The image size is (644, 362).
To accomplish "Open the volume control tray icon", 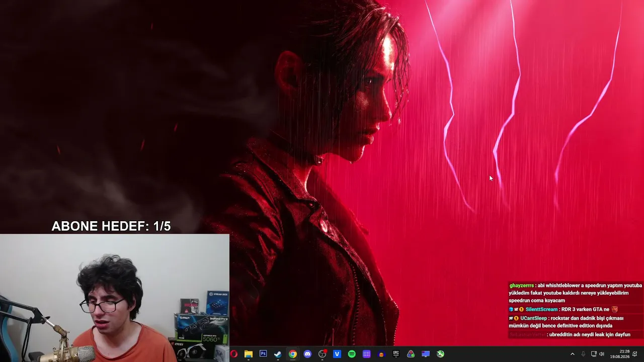I will pyautogui.click(x=602, y=354).
